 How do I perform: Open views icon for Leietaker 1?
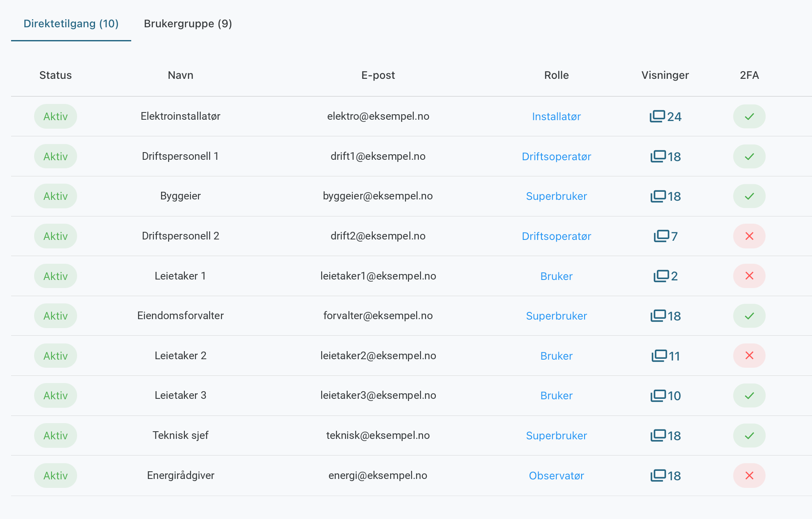(x=661, y=276)
